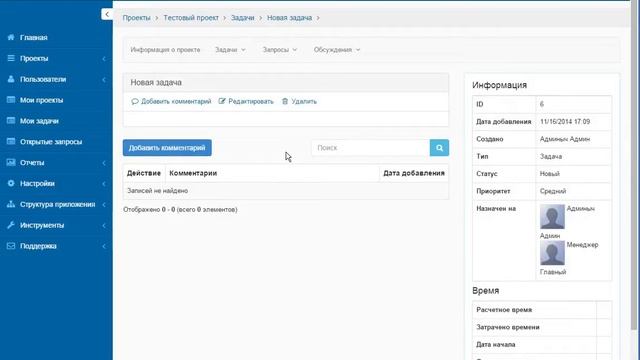The width and height of the screenshot is (640, 360).
Task: Click the Записей не найдено row
Action: (x=286, y=191)
